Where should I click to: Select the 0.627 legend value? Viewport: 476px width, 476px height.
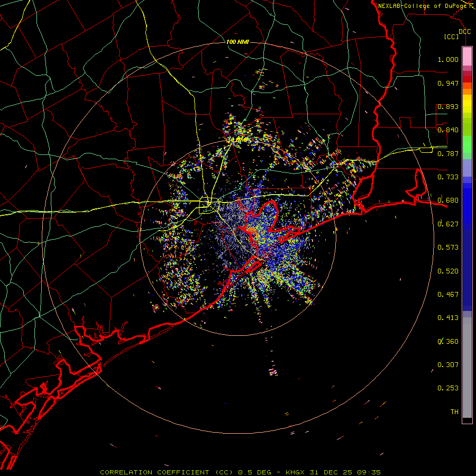click(x=448, y=224)
